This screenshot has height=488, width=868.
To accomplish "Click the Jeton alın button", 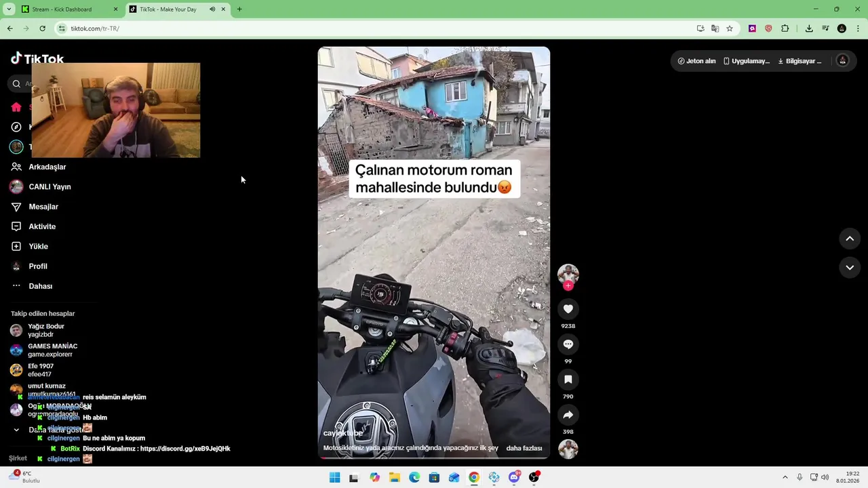I will (x=696, y=61).
